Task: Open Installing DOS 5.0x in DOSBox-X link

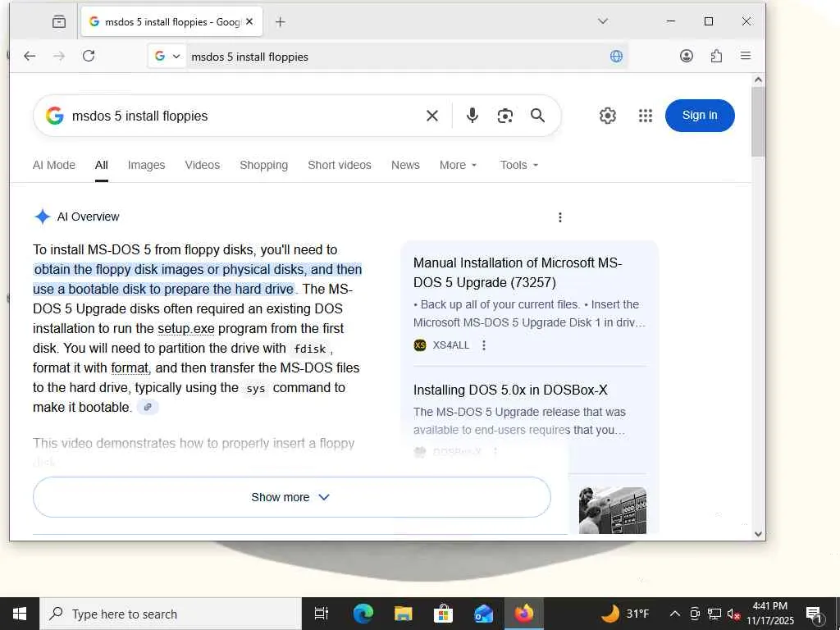Action: (x=510, y=390)
